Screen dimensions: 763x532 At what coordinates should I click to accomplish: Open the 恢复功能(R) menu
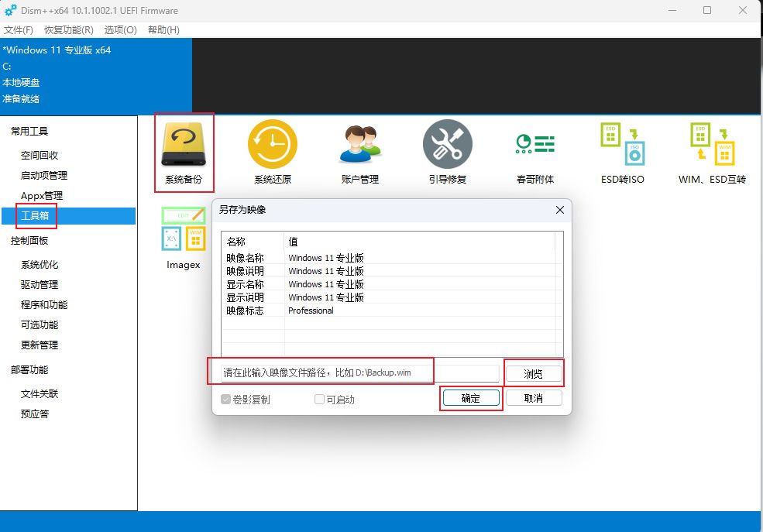tap(68, 29)
